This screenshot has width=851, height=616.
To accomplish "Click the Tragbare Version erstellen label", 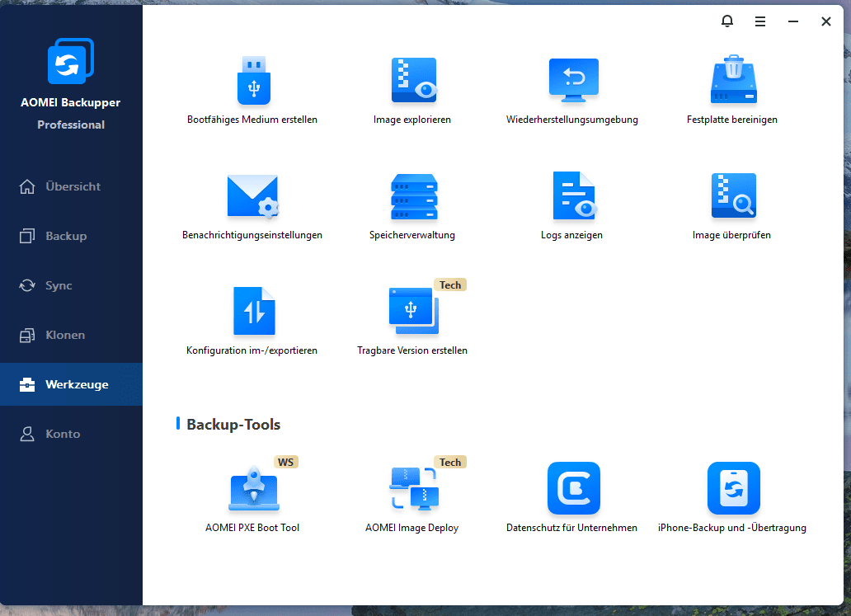I will pyautogui.click(x=412, y=350).
